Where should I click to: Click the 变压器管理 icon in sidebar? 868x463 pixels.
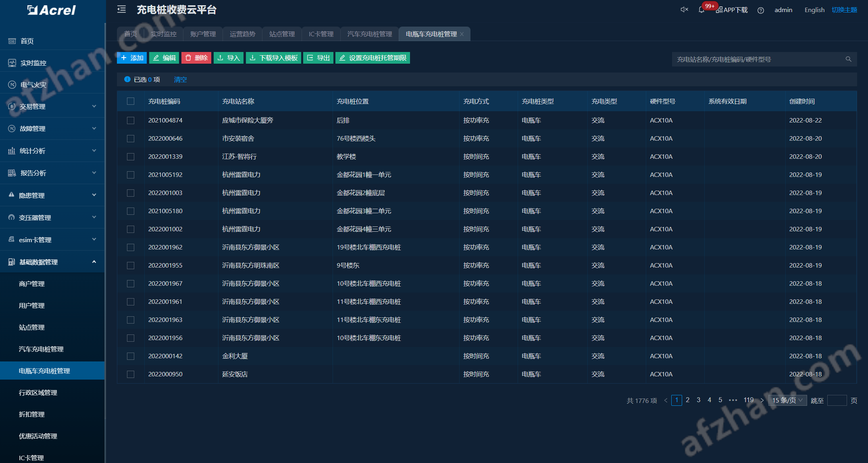11,217
